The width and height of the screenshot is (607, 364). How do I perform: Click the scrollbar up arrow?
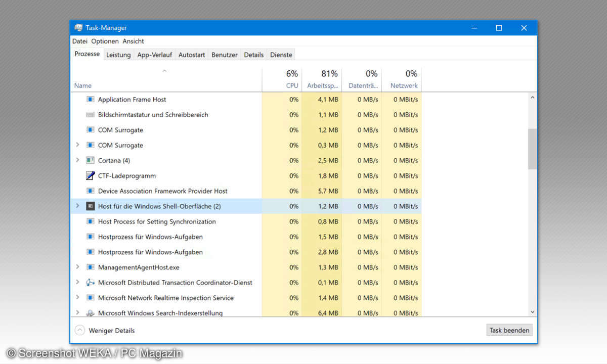tap(532, 97)
